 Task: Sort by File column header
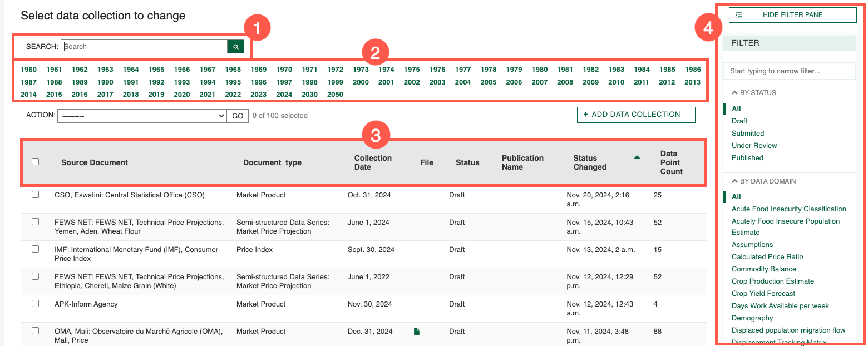(x=427, y=162)
